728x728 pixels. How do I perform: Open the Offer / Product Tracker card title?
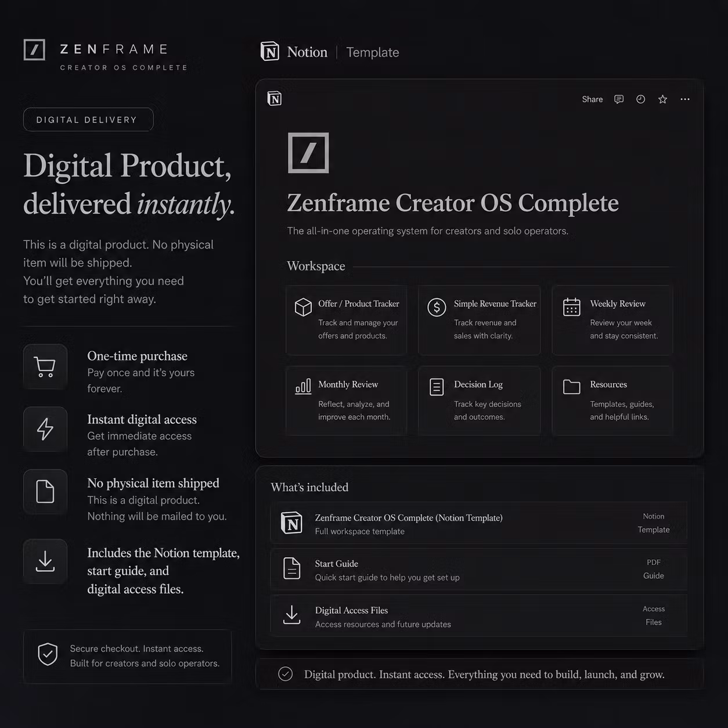[359, 304]
